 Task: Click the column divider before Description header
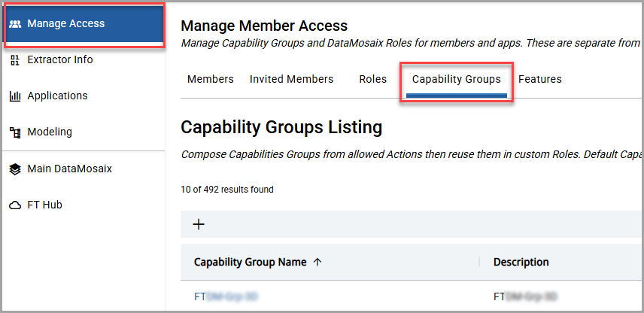(479, 263)
